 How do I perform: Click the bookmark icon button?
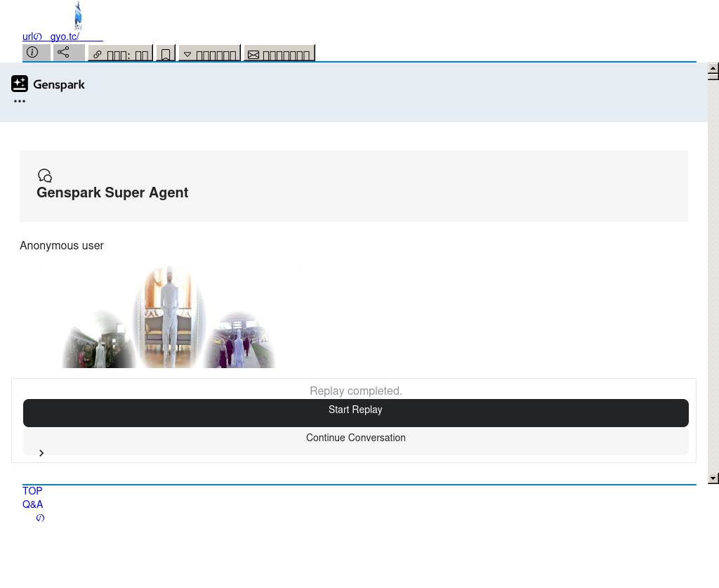click(x=165, y=54)
